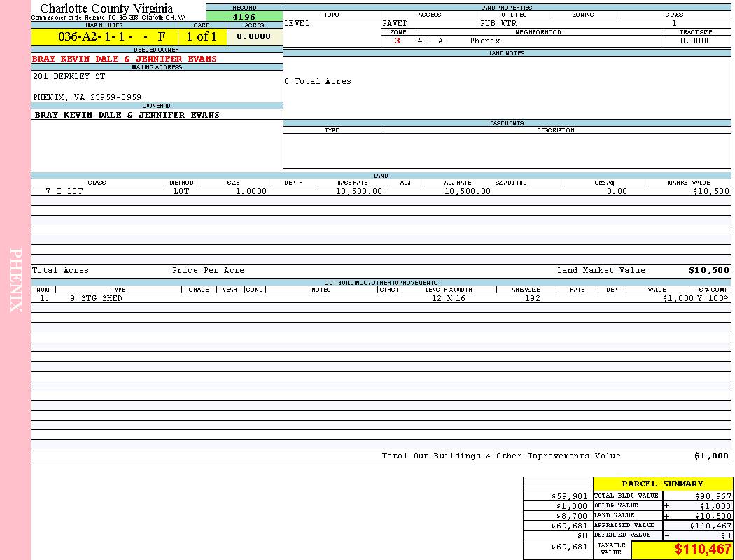Select the '9 STG SHED' outbuilding row
This screenshot has width=735, height=560.
(x=96, y=298)
